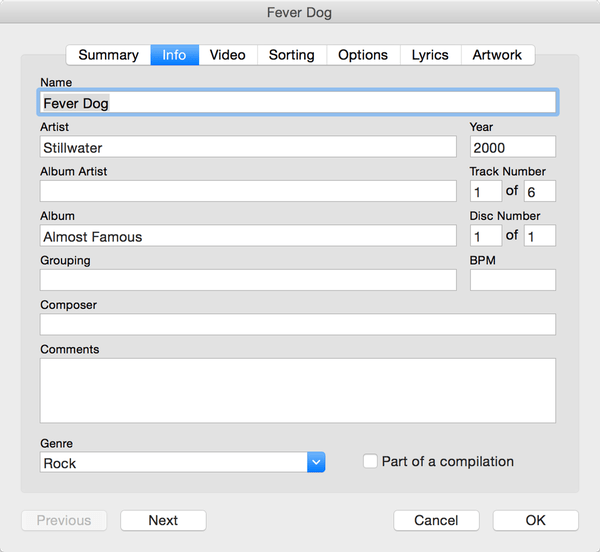This screenshot has height=552, width=600.
Task: Click the Artist field containing Stillwater
Action: point(248,147)
